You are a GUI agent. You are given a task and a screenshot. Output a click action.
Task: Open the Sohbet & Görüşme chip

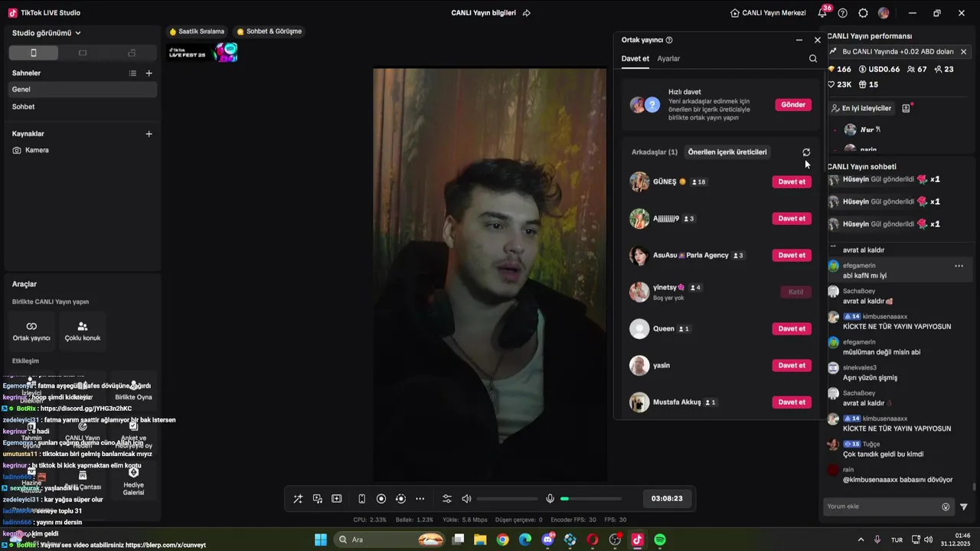point(269,31)
